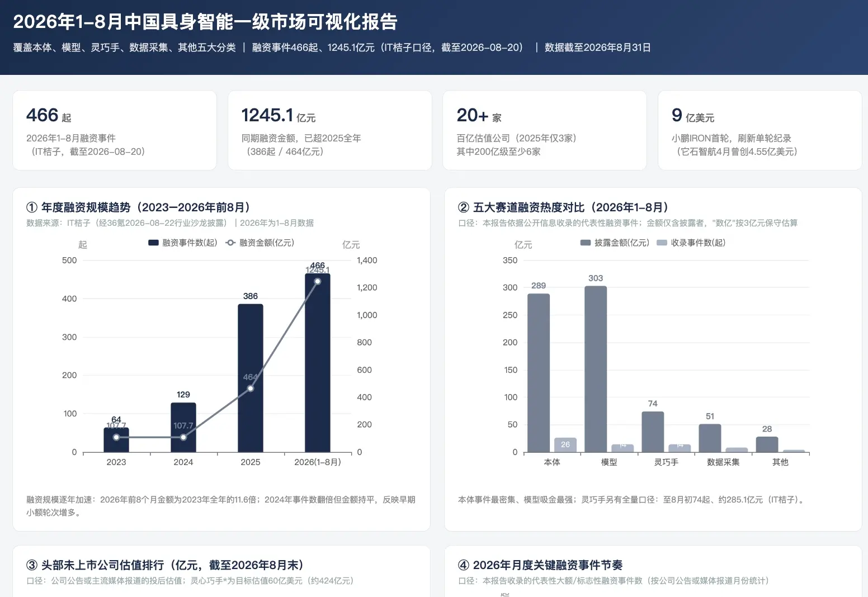
Task: Click the gray swatch icon beside 披露金额
Action: pos(586,243)
